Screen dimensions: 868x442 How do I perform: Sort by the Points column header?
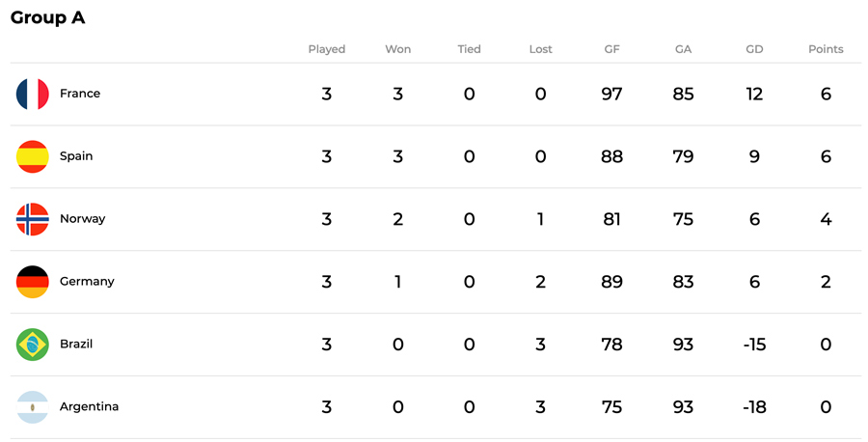826,49
